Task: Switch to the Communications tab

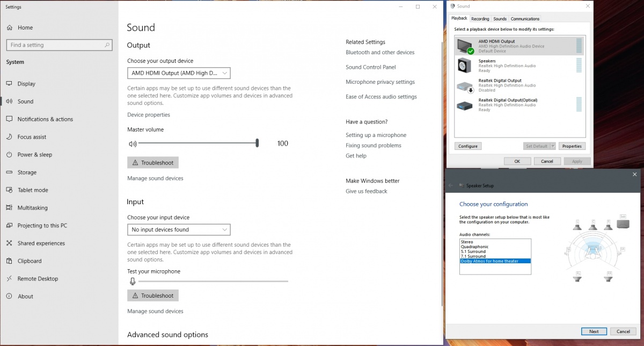Action: (x=525, y=19)
